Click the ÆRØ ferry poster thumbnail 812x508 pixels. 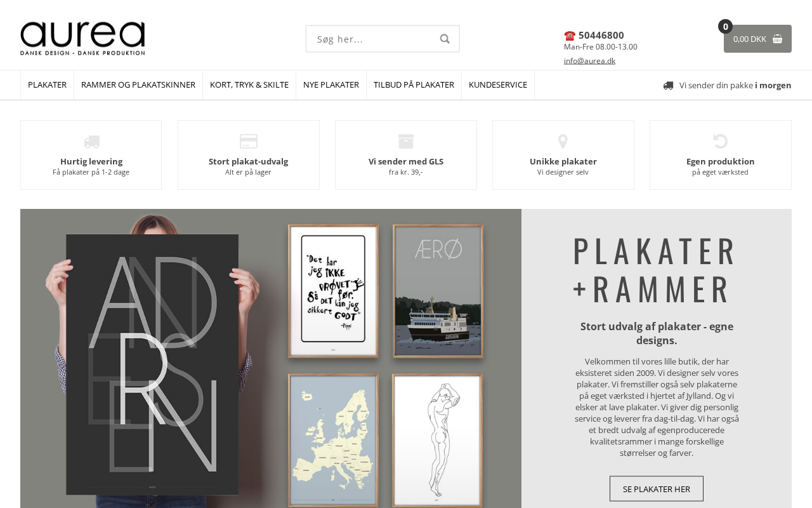pyautogui.click(x=438, y=291)
